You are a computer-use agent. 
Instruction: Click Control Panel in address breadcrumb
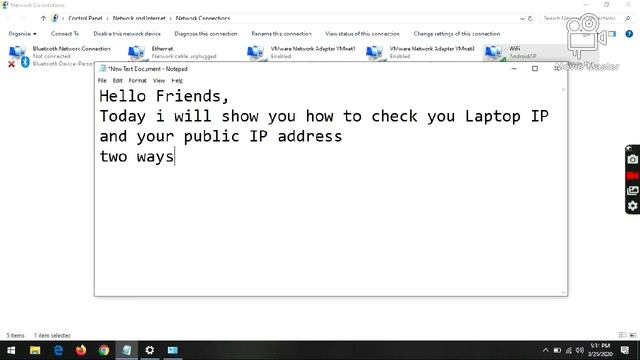click(85, 18)
